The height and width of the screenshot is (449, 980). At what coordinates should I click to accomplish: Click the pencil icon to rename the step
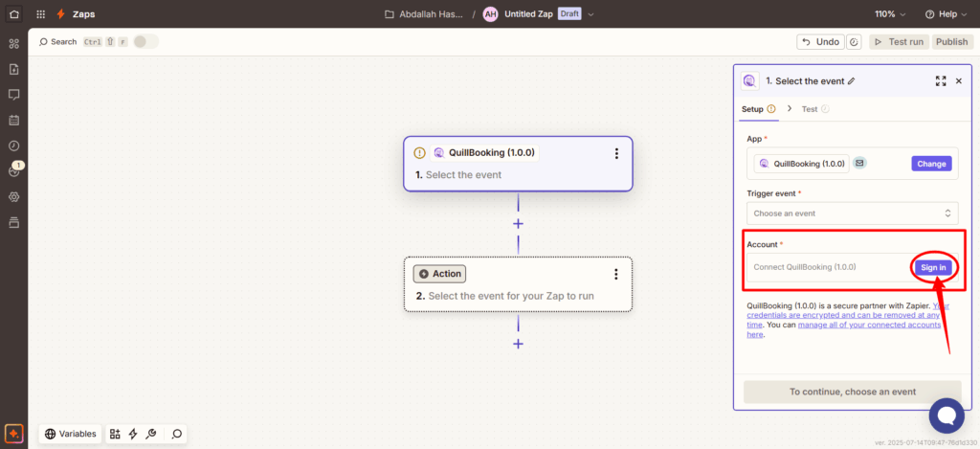point(852,81)
